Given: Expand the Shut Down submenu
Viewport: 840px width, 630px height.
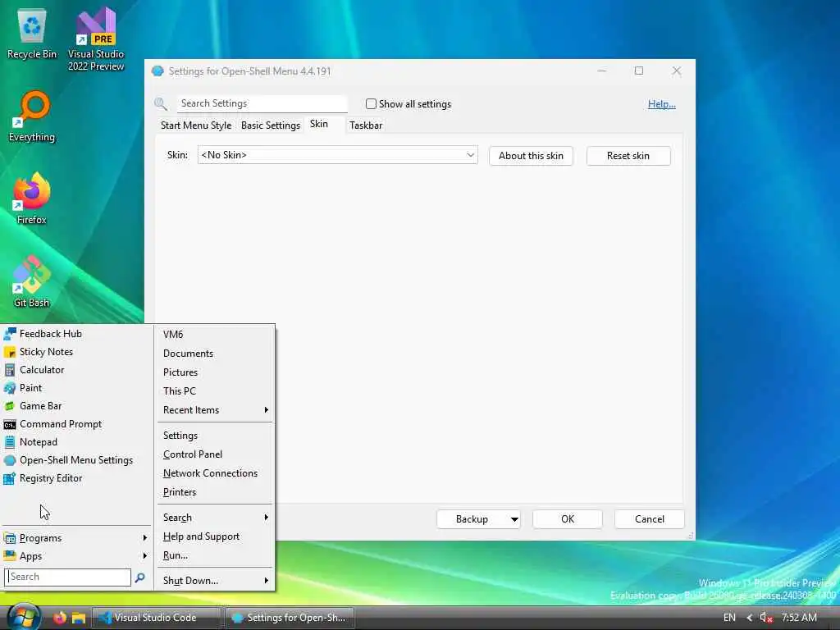Looking at the screenshot, I should click(x=216, y=581).
